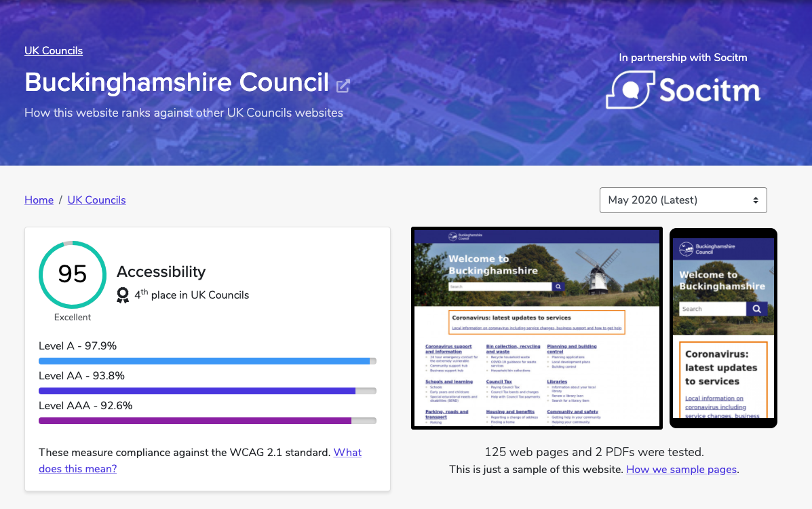Open the May 2020 (Latest) date dropdown
This screenshot has width=812, height=509.
click(682, 200)
